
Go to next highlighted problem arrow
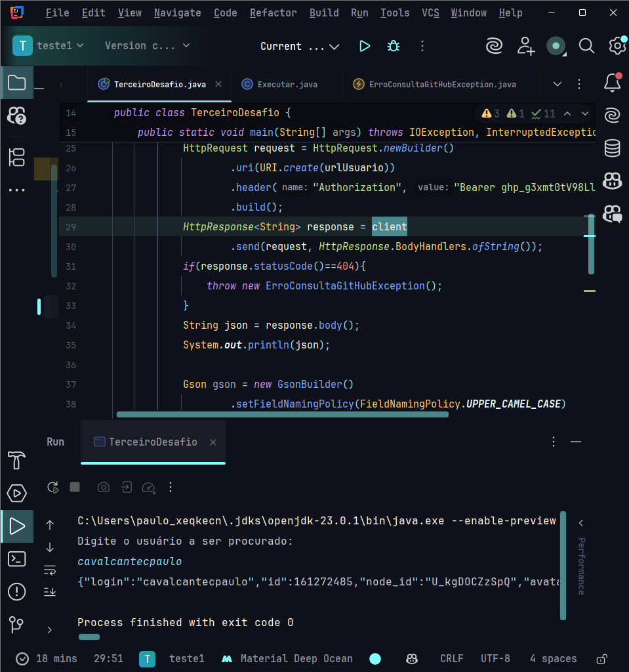(x=585, y=114)
